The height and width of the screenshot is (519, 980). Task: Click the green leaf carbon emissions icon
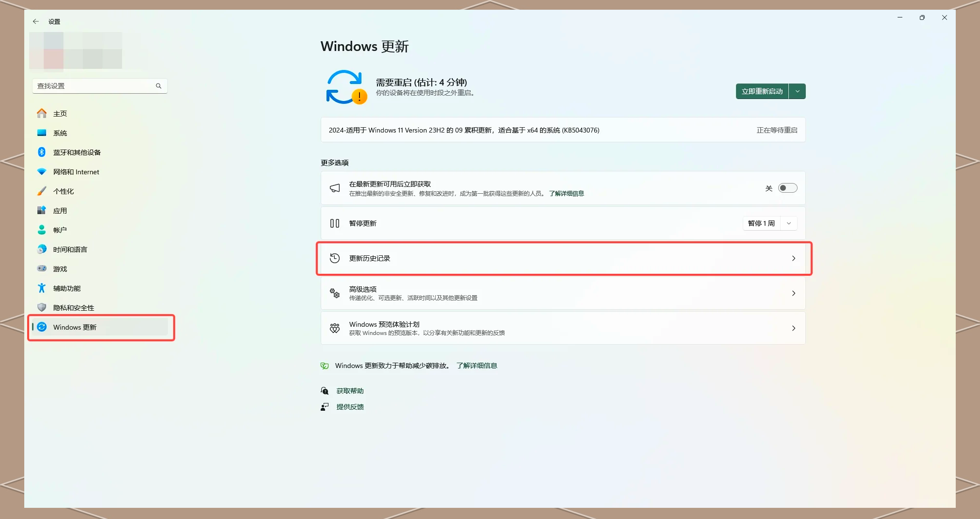point(325,366)
